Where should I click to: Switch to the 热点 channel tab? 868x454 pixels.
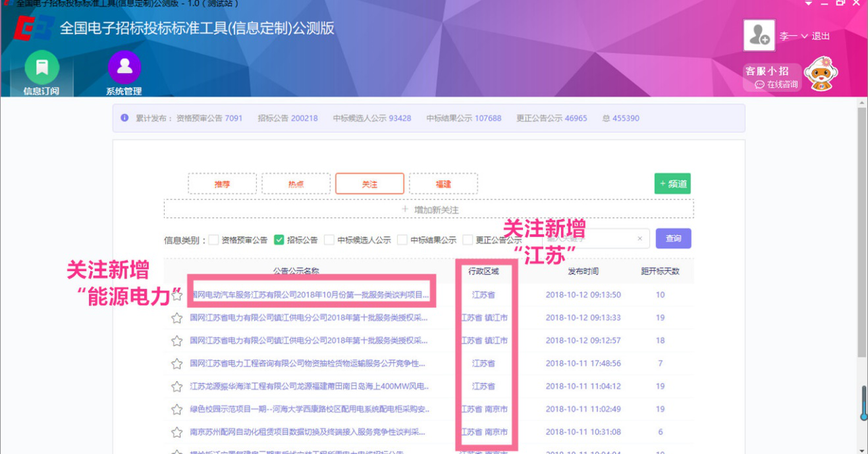[296, 184]
